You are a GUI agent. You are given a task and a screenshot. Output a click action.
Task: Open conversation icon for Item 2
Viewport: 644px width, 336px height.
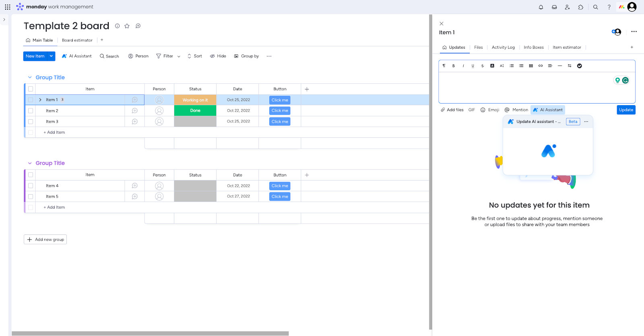tap(135, 111)
